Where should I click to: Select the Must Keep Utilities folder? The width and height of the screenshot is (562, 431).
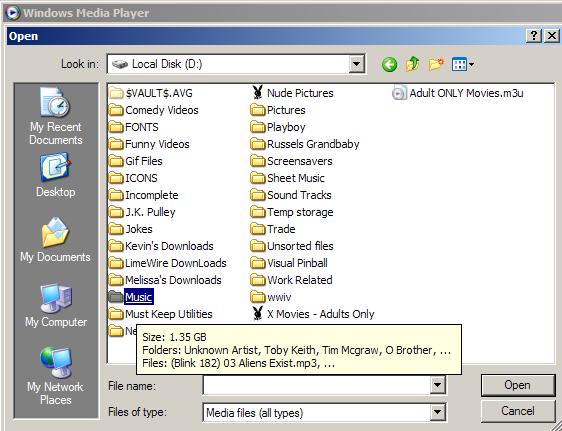tap(161, 314)
